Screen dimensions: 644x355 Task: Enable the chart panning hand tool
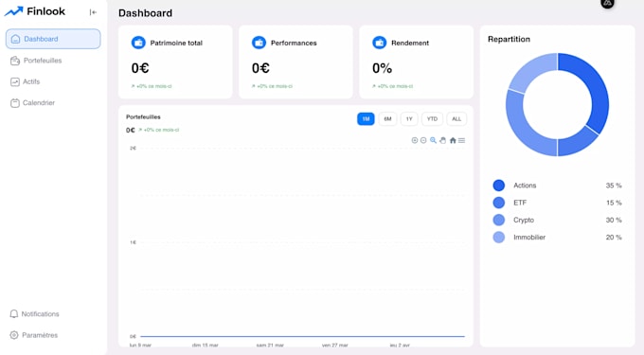443,140
